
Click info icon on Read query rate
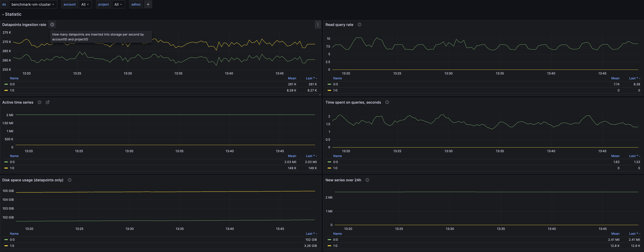359,25
